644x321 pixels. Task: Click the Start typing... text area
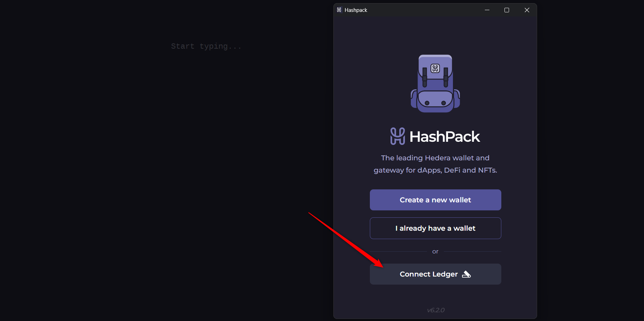pos(206,46)
